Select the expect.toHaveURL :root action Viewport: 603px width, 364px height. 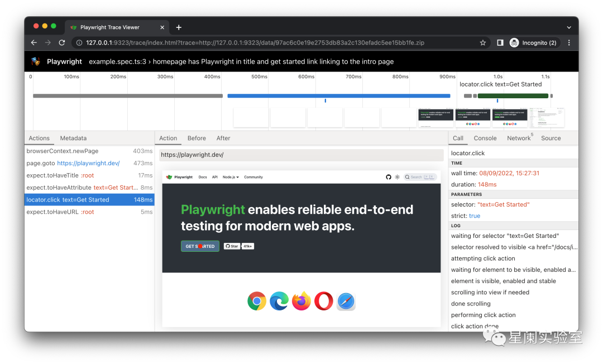coord(89,212)
